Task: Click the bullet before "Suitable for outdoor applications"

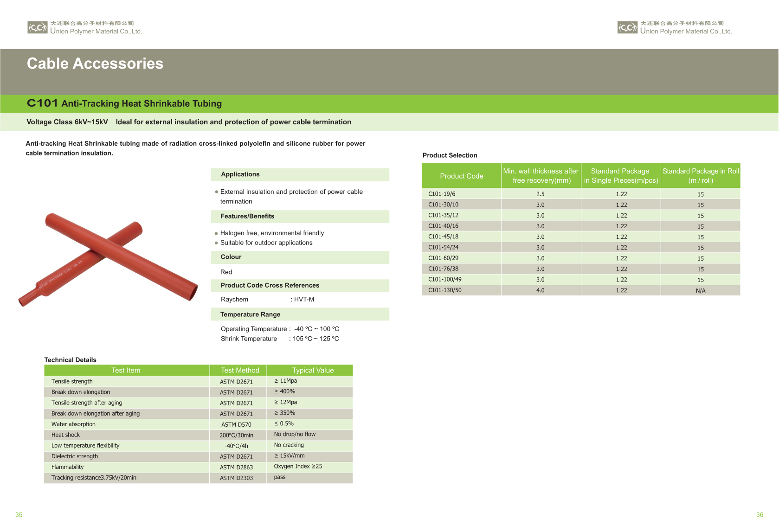Action: tap(216, 243)
